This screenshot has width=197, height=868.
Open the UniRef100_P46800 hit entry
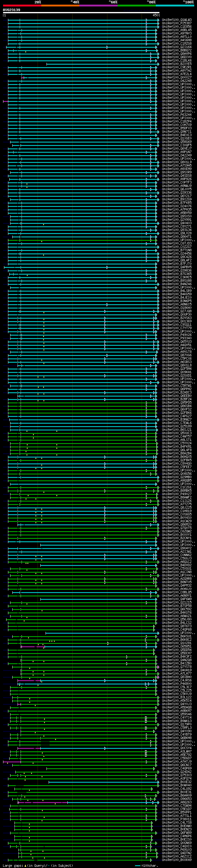tap(177, 684)
